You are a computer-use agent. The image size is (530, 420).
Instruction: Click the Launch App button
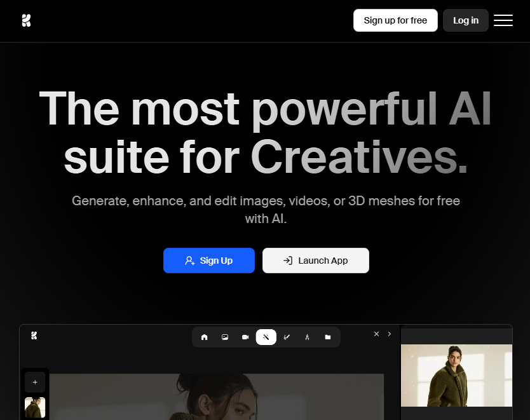tap(315, 261)
